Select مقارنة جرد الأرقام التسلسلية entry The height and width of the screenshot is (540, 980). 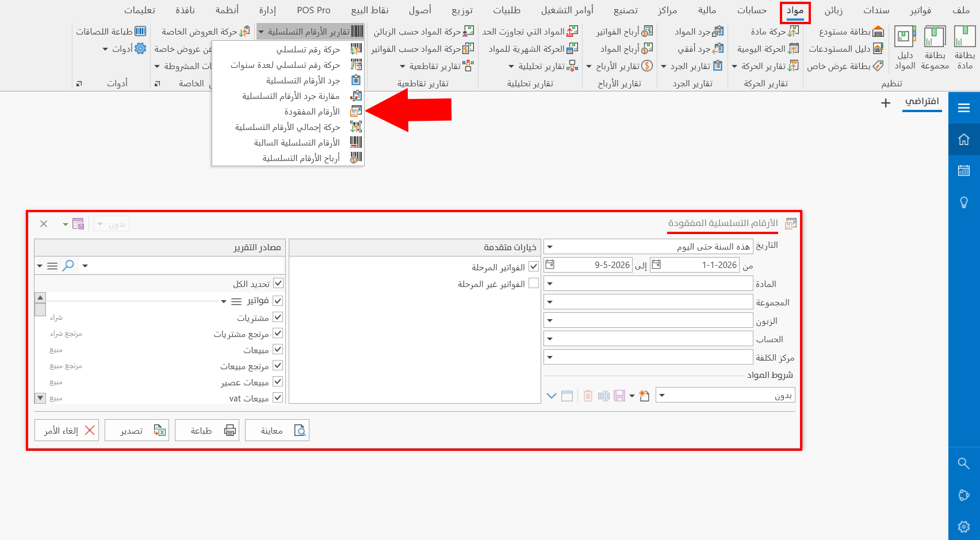click(288, 96)
